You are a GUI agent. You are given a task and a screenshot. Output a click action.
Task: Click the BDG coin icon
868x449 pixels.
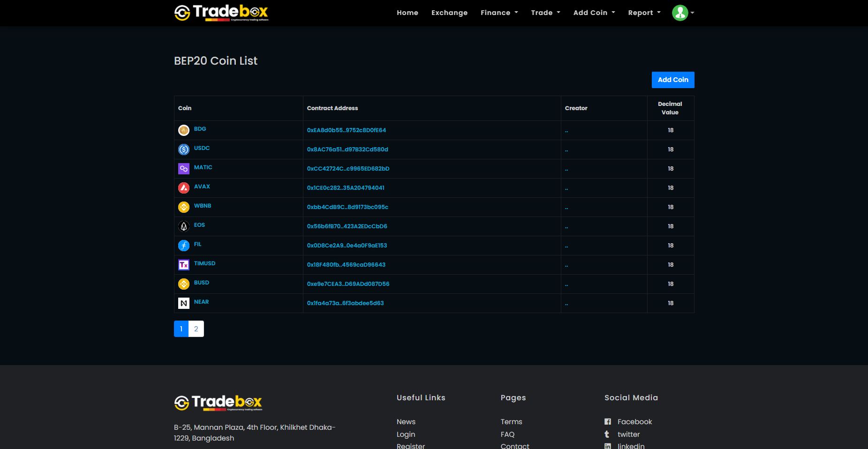click(184, 130)
